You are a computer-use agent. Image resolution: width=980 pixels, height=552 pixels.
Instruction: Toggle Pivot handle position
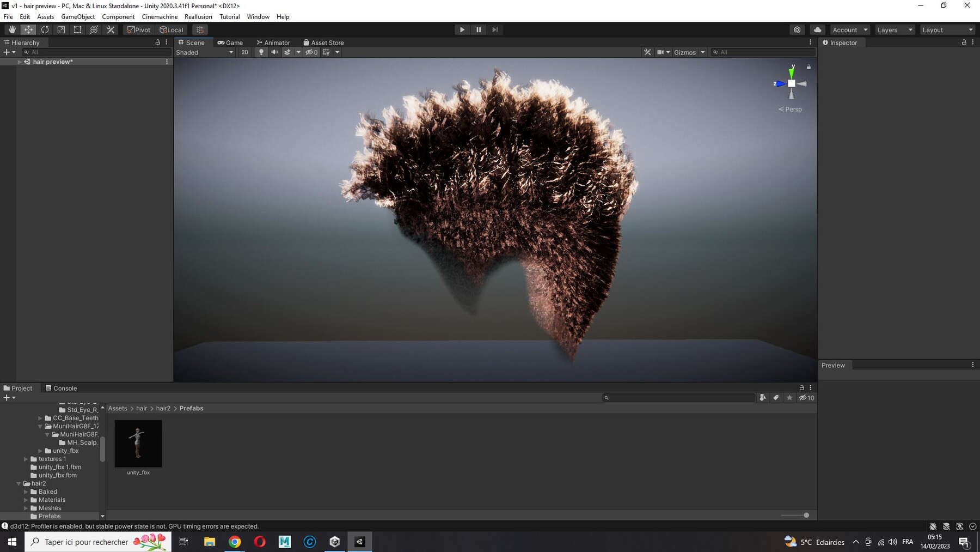point(139,29)
